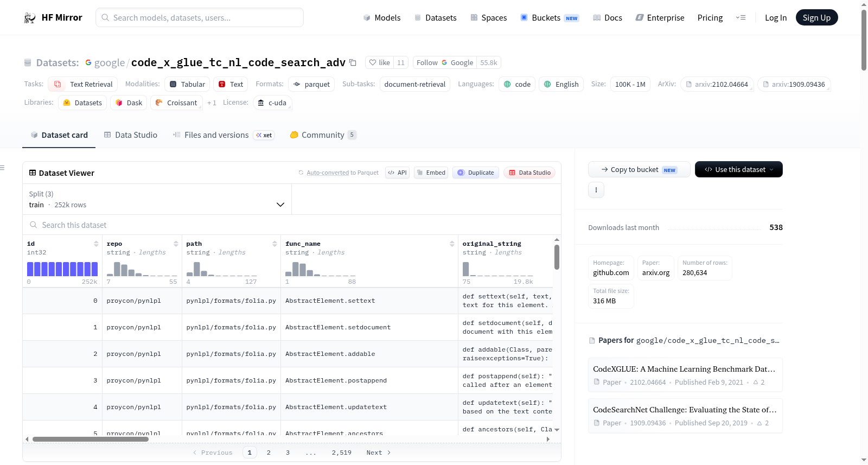This screenshot has width=868, height=465.
Task: Click the Google logo beside the dataset owner
Action: coord(88,62)
